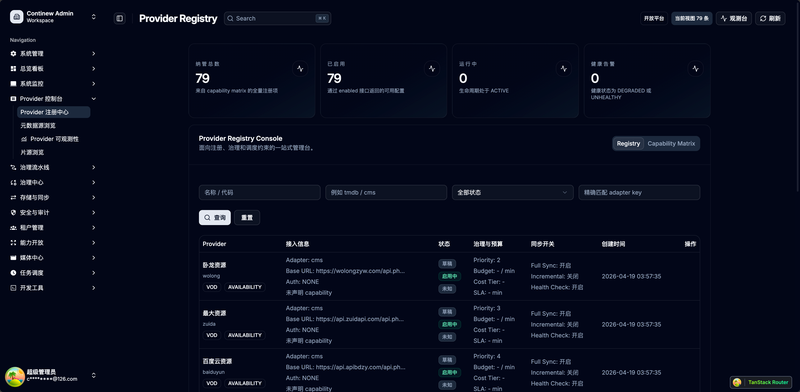The image size is (800, 392).
Task: Switch to the Capability Matrix toggle
Action: (x=671, y=143)
